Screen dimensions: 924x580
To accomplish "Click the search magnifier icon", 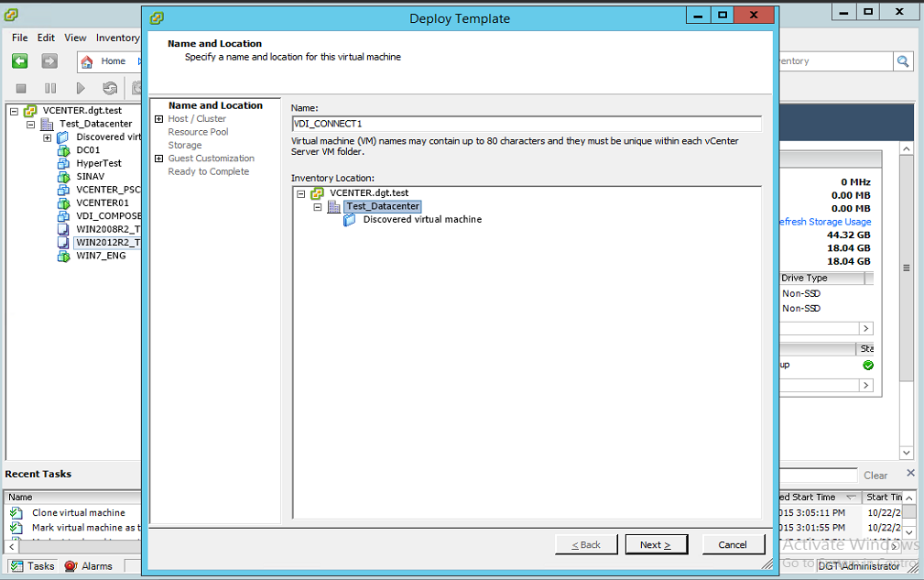I will click(903, 60).
